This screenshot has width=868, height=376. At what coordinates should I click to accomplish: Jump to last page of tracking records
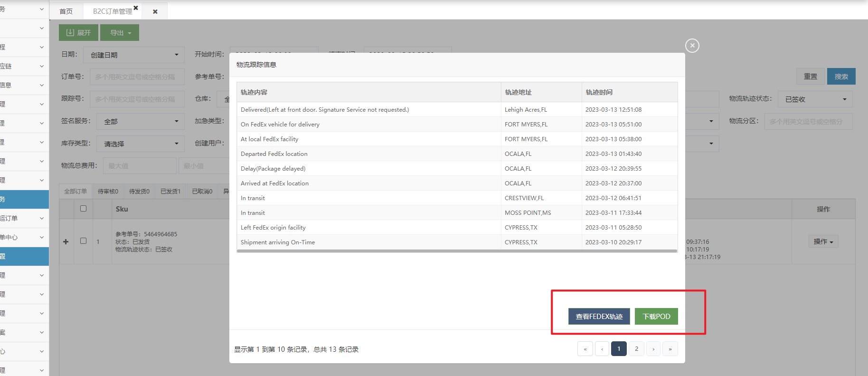(x=670, y=349)
